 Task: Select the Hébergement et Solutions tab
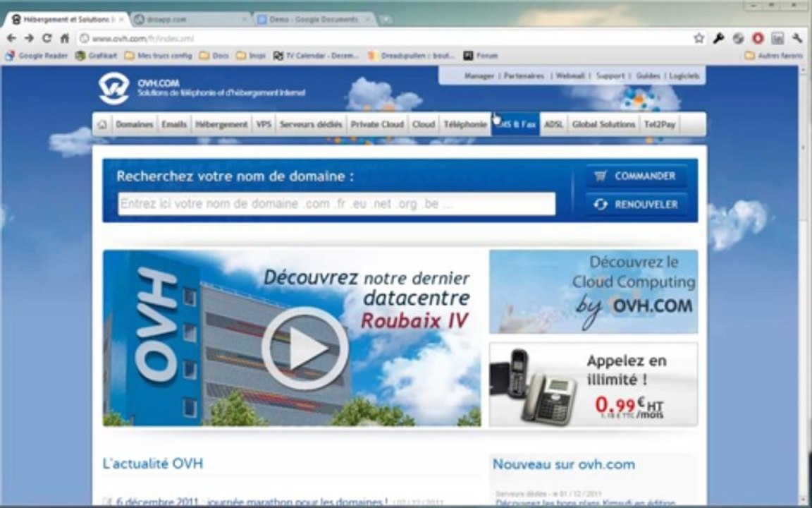pyautogui.click(x=66, y=20)
